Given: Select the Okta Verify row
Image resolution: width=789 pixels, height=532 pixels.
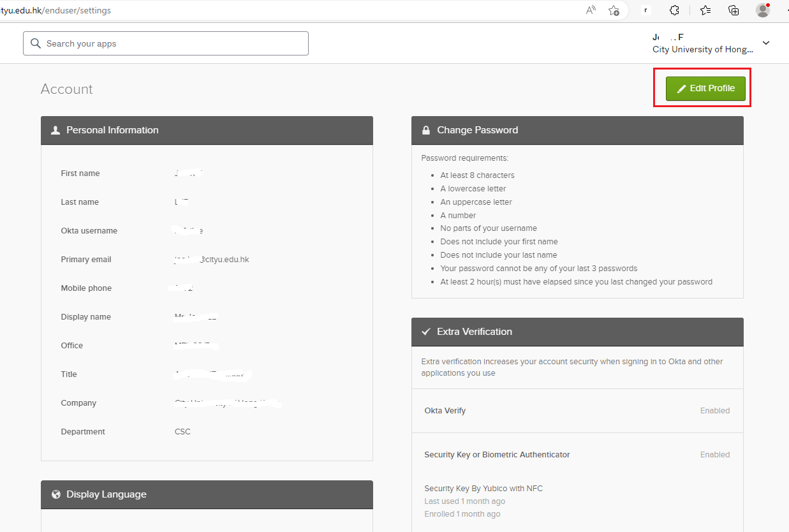Looking at the screenshot, I should click(445, 411).
